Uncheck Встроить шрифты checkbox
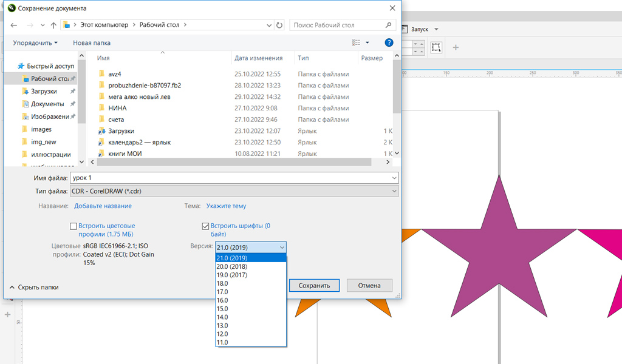 click(x=205, y=226)
